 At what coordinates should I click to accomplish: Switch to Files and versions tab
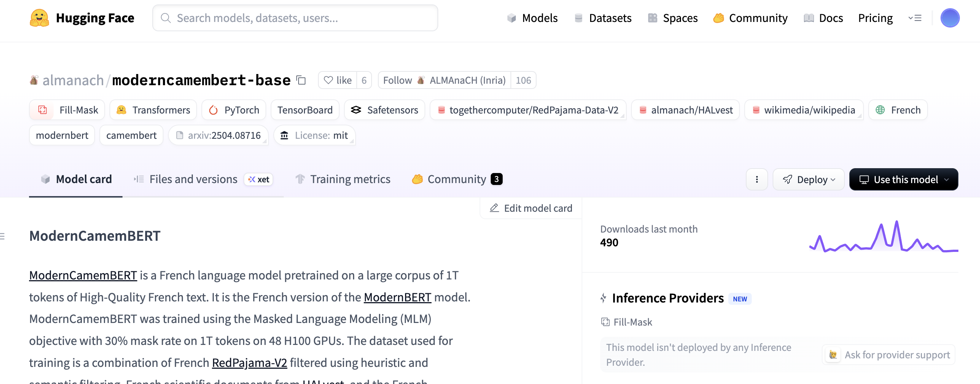click(x=193, y=179)
